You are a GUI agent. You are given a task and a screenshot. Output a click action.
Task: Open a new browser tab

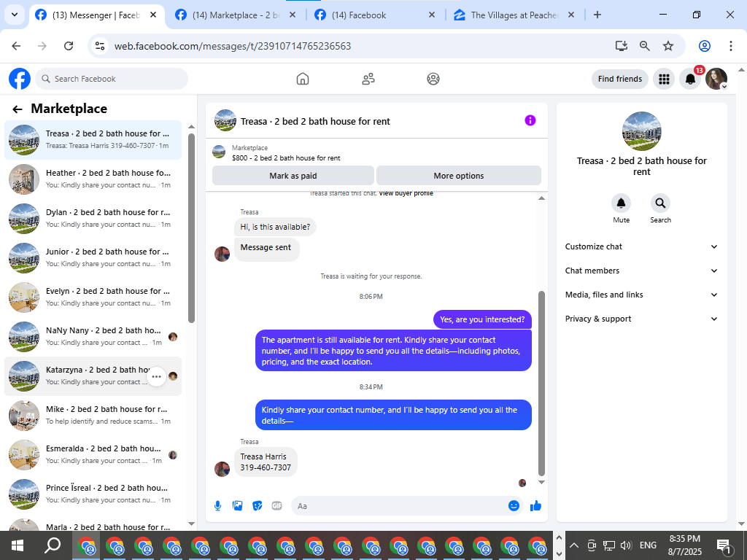(x=597, y=15)
